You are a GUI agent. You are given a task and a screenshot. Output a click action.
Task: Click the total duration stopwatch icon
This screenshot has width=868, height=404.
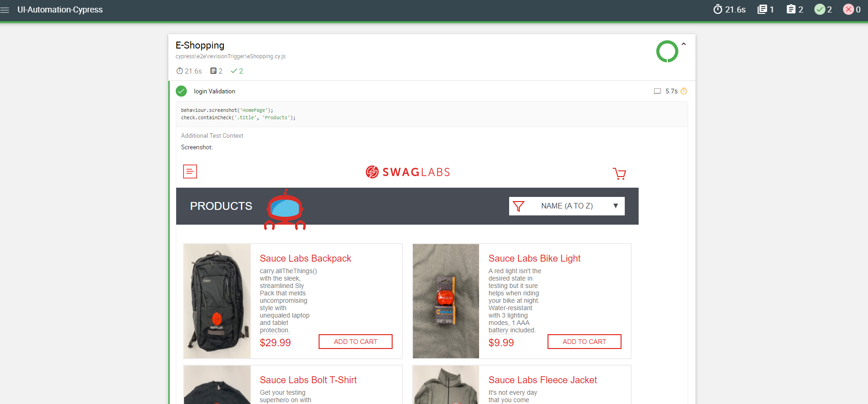[x=718, y=9]
